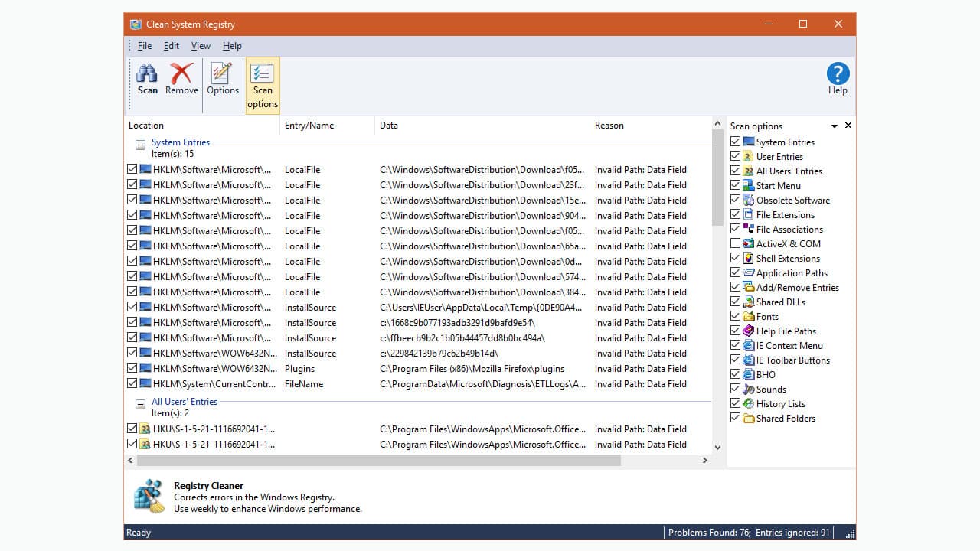The height and width of the screenshot is (551, 980).
Task: Close the Scan options panel with its X icon
Action: [848, 126]
